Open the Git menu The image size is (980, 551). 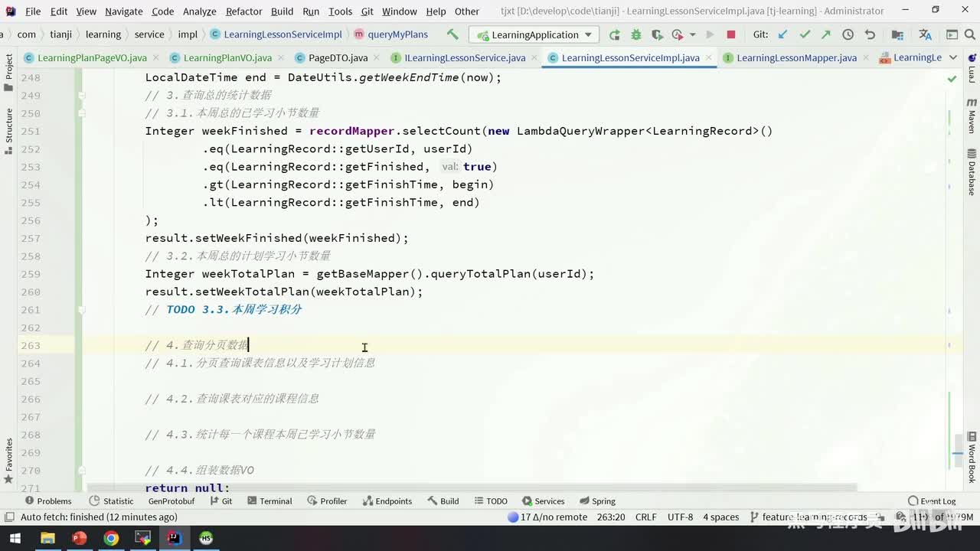367,11
